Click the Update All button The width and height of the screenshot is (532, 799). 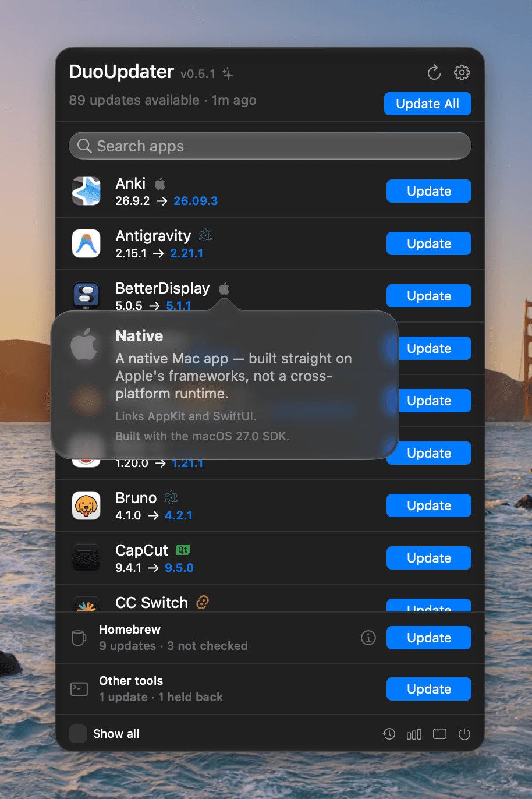coord(428,104)
